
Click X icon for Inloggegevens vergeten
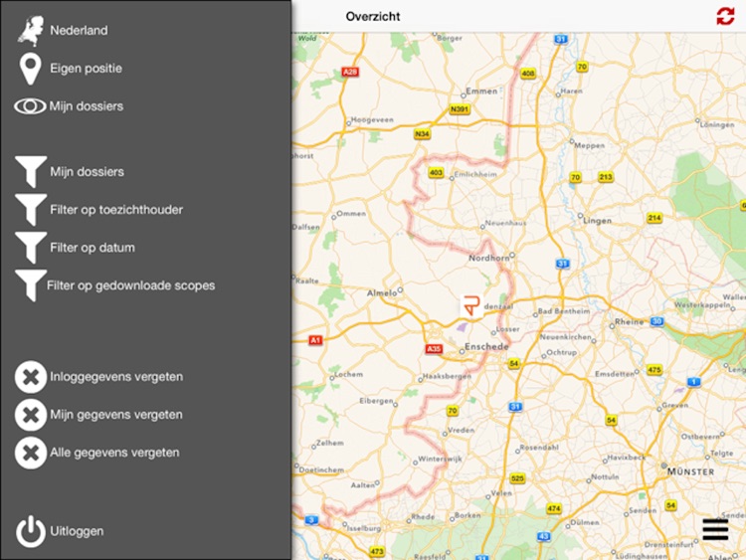pos(31,377)
